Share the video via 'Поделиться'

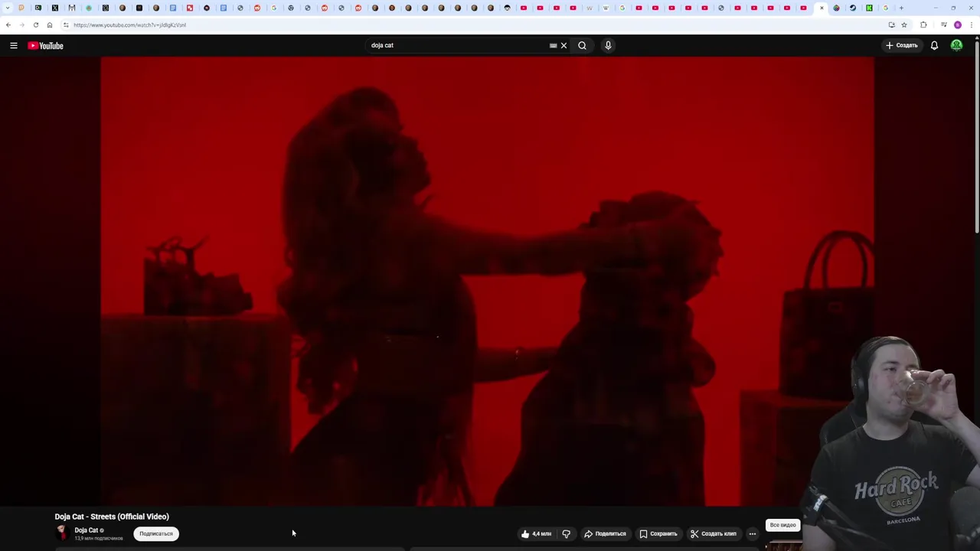pyautogui.click(x=605, y=533)
